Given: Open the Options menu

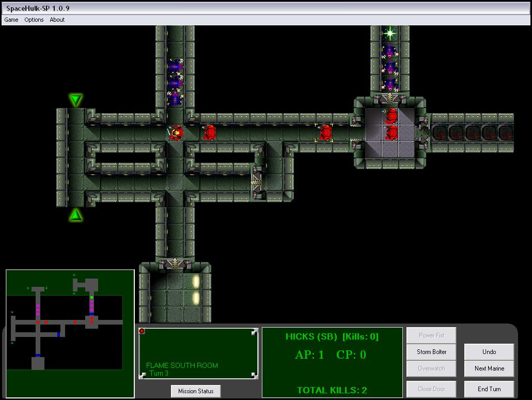Looking at the screenshot, I should click(34, 20).
